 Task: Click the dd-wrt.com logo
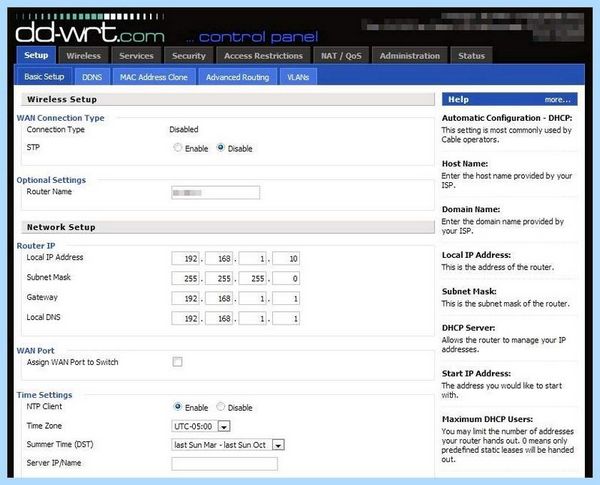[90, 31]
